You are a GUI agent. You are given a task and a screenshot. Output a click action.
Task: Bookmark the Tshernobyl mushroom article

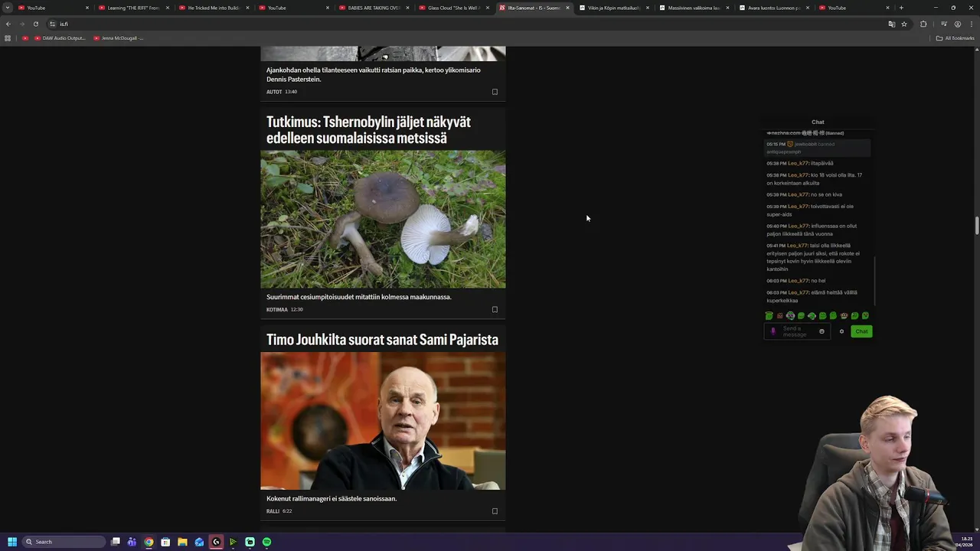point(495,310)
